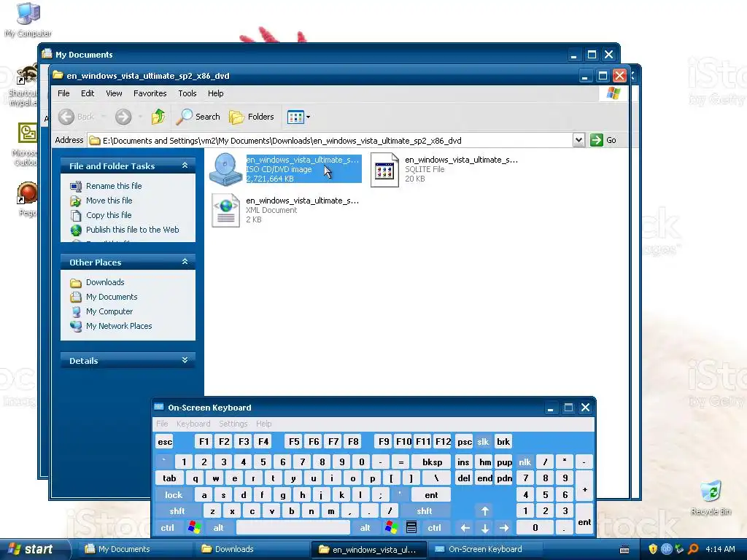Click the up arrow key

coord(485,511)
